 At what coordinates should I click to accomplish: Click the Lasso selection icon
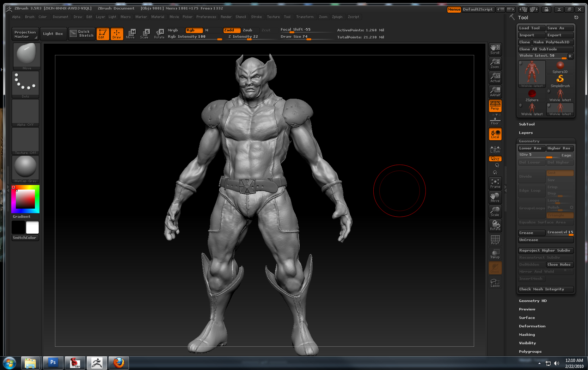pos(495,283)
